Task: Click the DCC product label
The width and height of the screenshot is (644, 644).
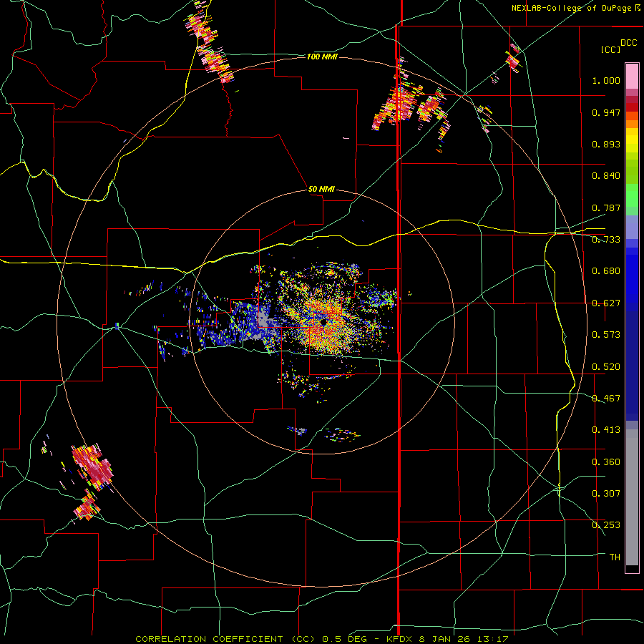Action: 628,43
